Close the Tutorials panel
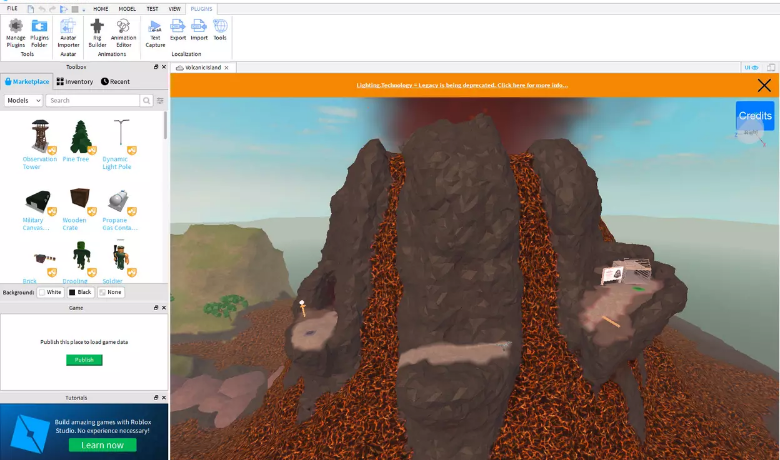 164,398
